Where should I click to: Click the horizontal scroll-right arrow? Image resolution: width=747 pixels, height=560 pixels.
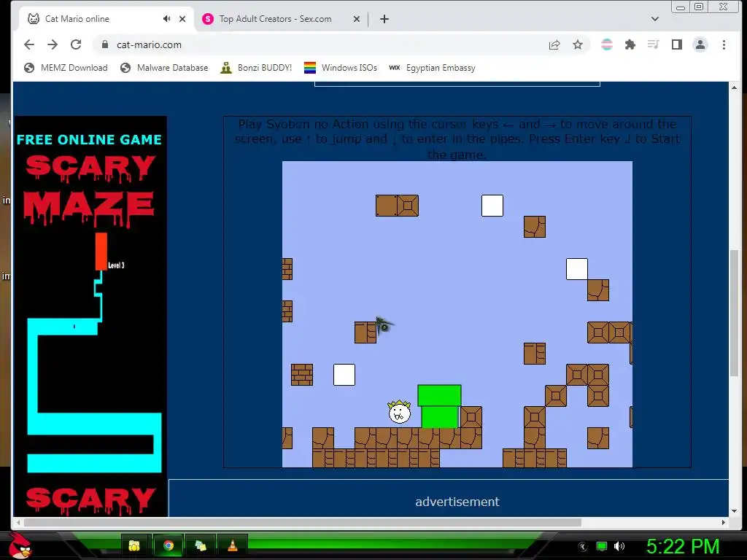(724, 522)
